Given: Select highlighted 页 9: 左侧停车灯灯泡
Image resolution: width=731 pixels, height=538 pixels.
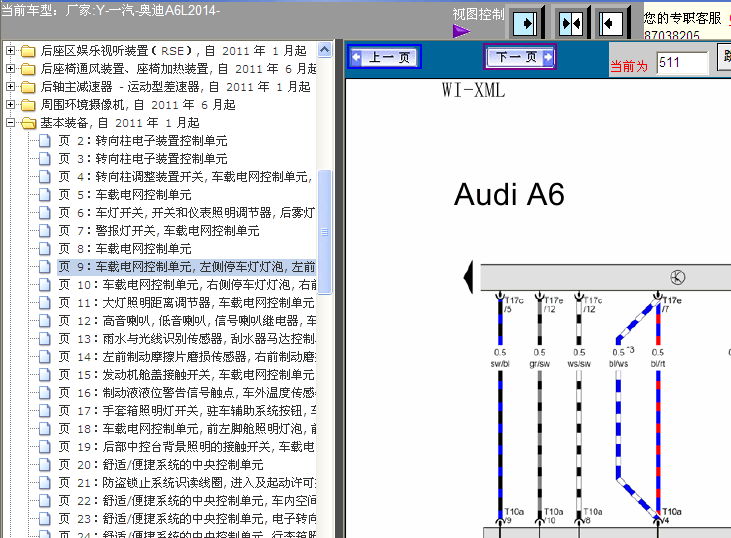Looking at the screenshot, I should point(186,267).
